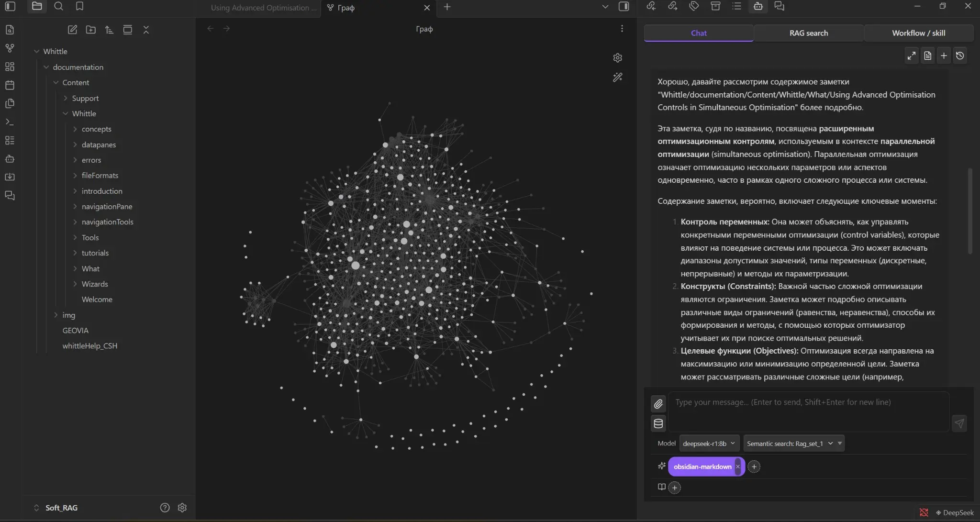Screen dimensions: 980x522
Task: Send the chat message
Action: (959, 423)
